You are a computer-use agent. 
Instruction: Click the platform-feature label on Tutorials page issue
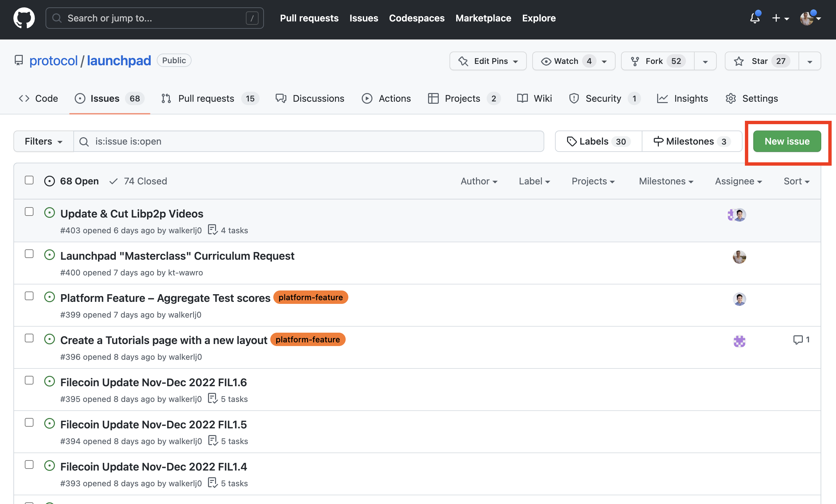point(308,339)
